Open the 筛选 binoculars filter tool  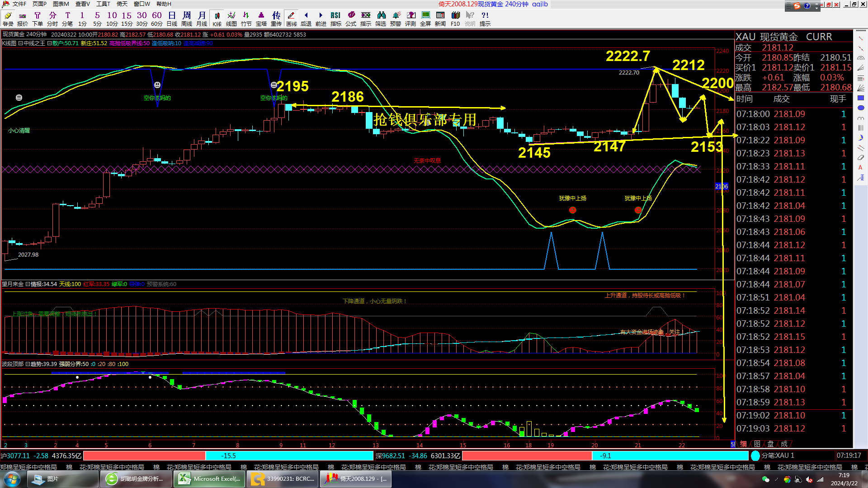[x=381, y=19]
